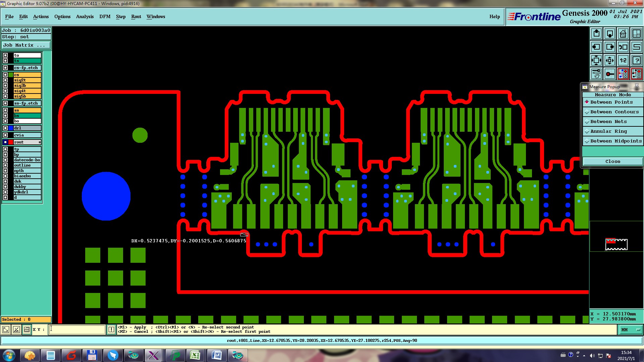Image resolution: width=644 pixels, height=362 pixels.
Task: Click the question mark window icon
Action: click(x=637, y=60)
